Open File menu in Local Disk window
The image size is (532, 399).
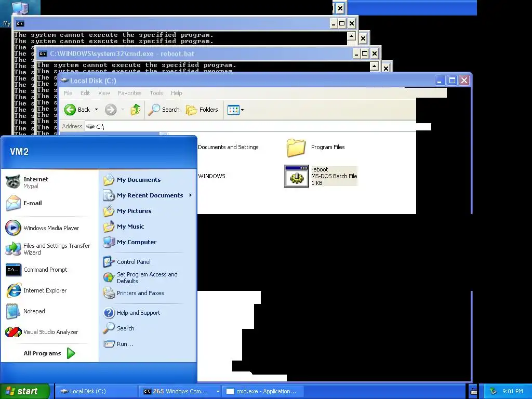point(68,93)
